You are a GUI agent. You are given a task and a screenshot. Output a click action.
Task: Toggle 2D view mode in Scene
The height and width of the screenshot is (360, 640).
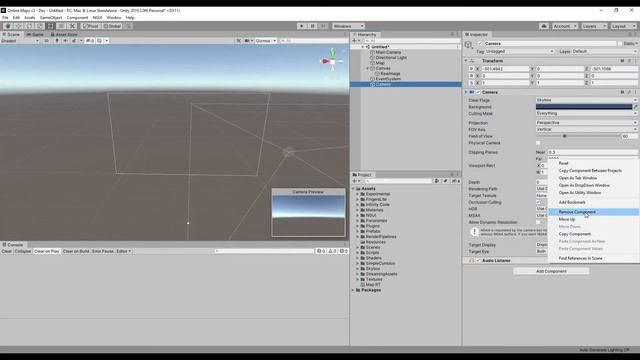coord(46,41)
